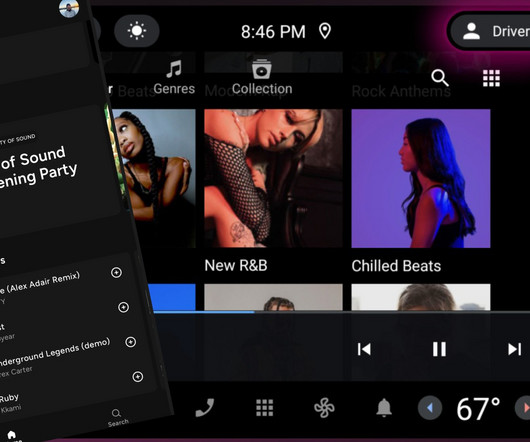Click the car screen search magnifier
The width and height of the screenshot is (530, 442).
point(440,78)
